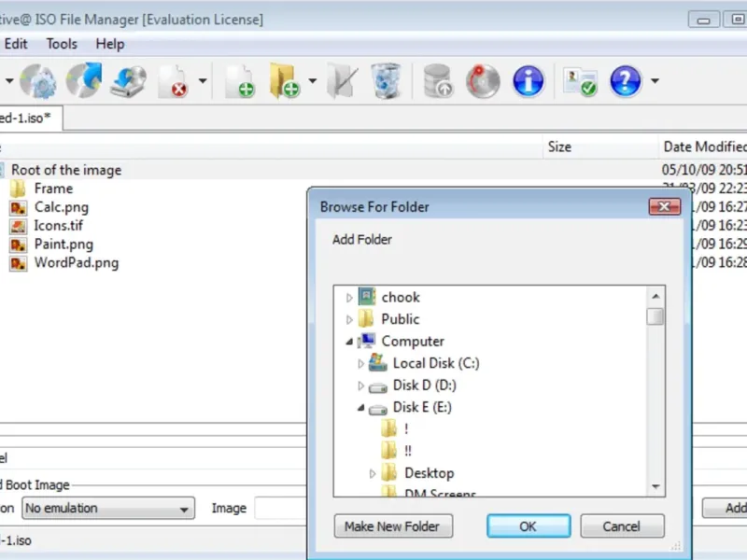Select the !! folder in tree
Screen dimensions: 747x560
[408, 451]
